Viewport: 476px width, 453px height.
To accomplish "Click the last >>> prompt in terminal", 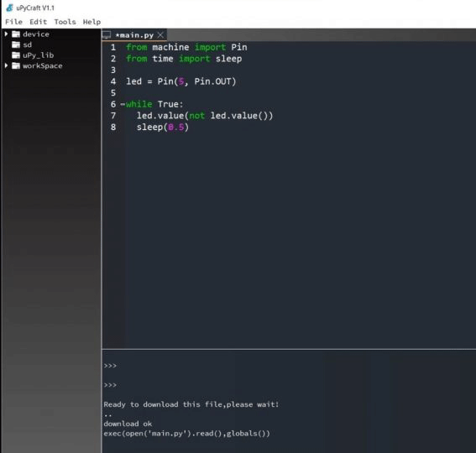I will coord(110,385).
